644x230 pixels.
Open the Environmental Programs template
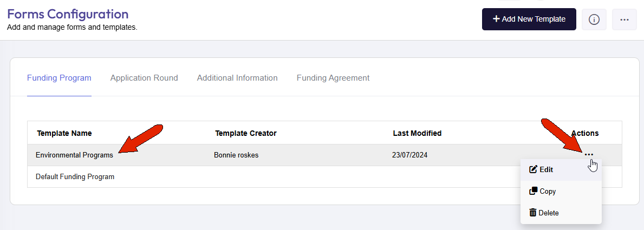tap(74, 155)
